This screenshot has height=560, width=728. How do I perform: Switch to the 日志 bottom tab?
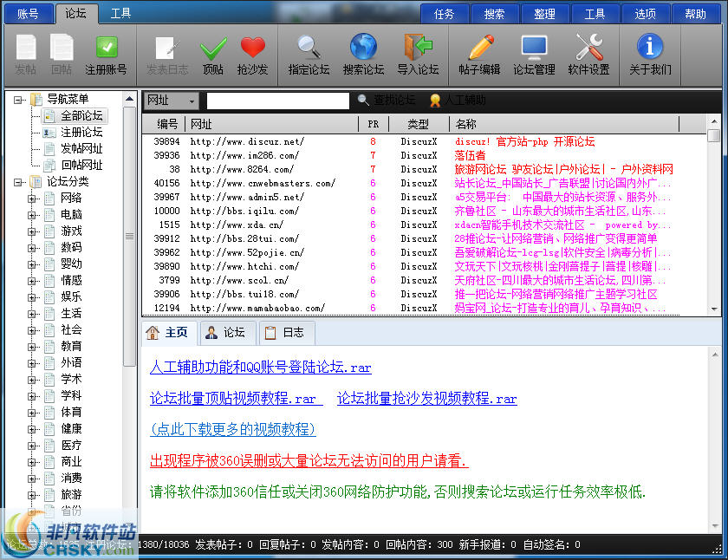pyautogui.click(x=287, y=333)
